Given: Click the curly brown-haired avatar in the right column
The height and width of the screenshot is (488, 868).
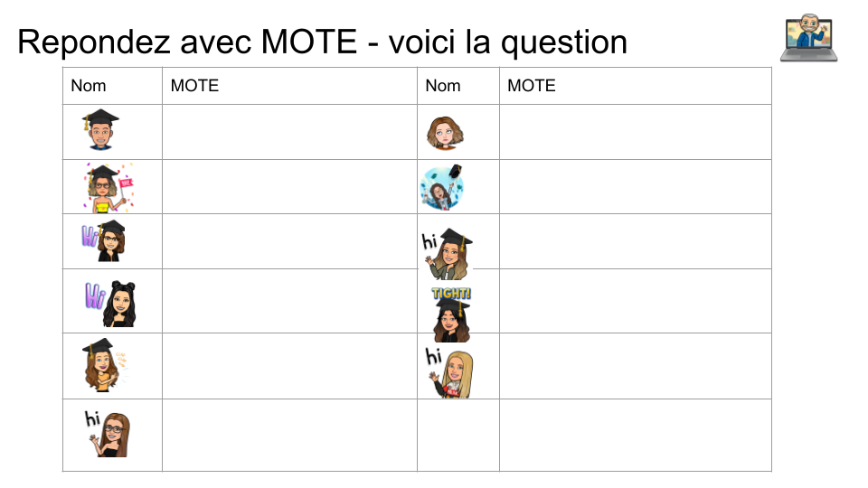Looking at the screenshot, I should point(444,133).
